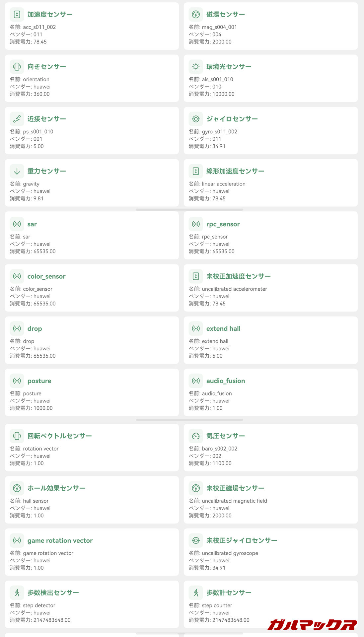Click the magnetic field icon beside 磁場センサー
364x637 pixels.
pyautogui.click(x=196, y=14)
